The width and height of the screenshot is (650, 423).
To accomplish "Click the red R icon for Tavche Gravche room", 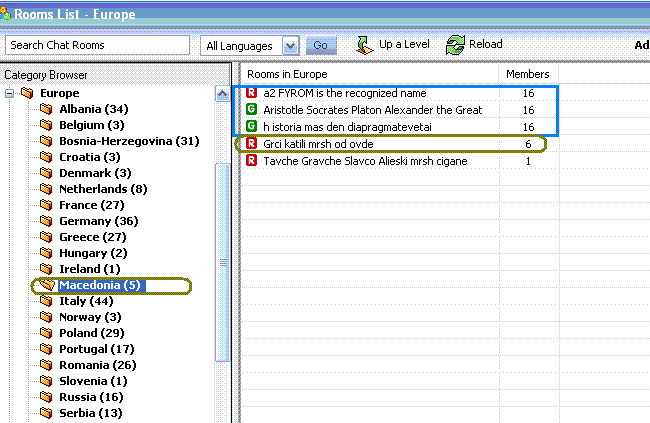I will point(252,160).
